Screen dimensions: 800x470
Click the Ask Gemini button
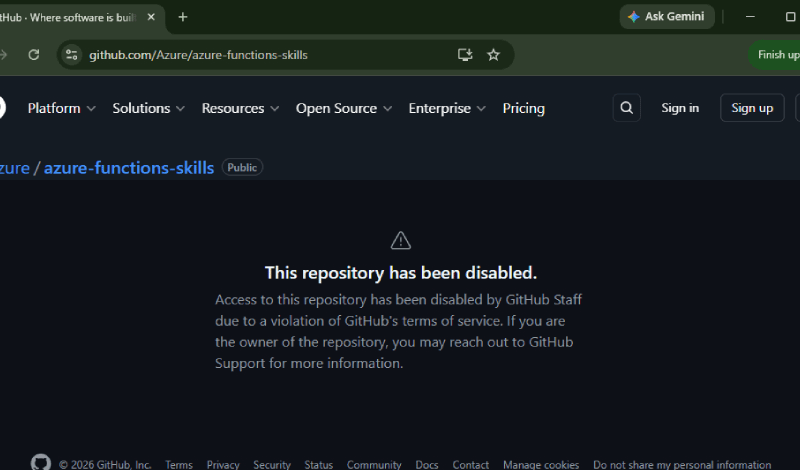click(667, 17)
